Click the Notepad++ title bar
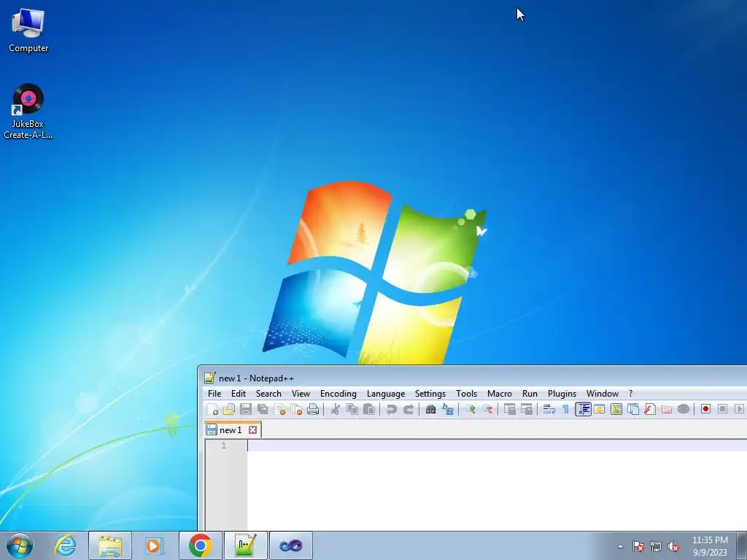Image resolution: width=747 pixels, height=560 pixels. click(474, 378)
